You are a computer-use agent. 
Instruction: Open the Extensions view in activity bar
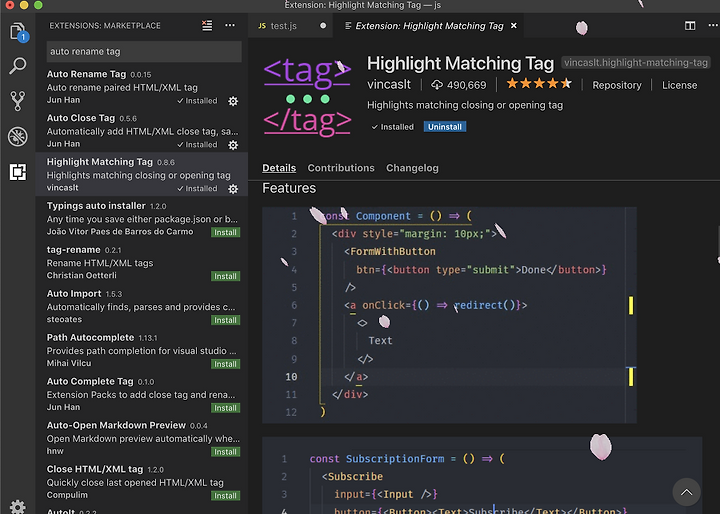tap(17, 172)
